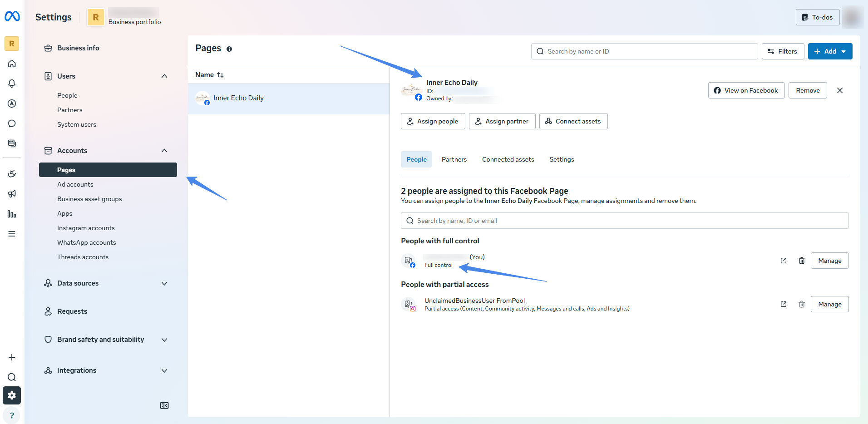
Task: Open the All tools hamburger icon
Action: pyautogui.click(x=12, y=234)
